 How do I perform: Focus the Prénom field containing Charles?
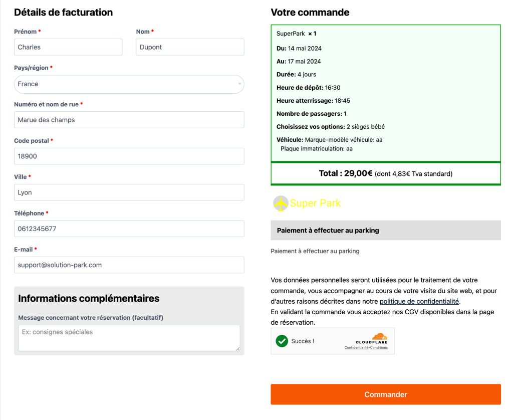[x=68, y=47]
